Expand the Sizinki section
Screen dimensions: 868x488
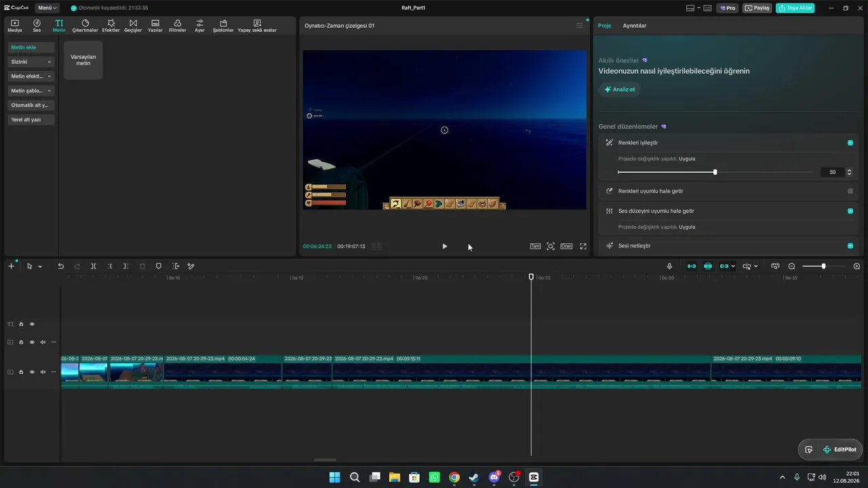click(31, 62)
